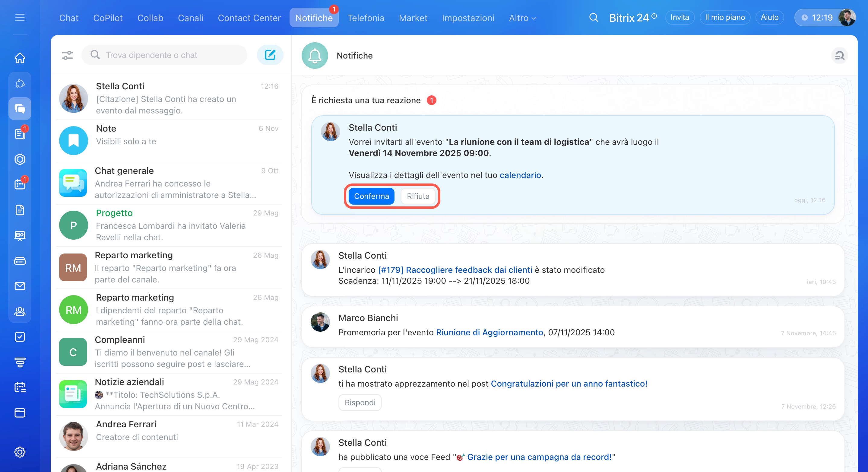
Task: Switch to the CoPilot tab
Action: pyautogui.click(x=108, y=18)
